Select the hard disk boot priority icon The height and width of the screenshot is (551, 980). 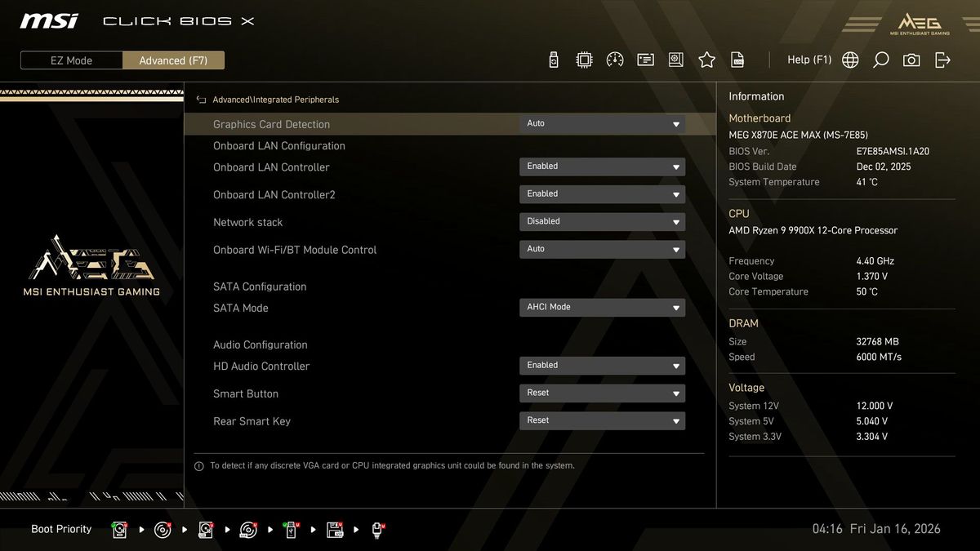click(121, 530)
